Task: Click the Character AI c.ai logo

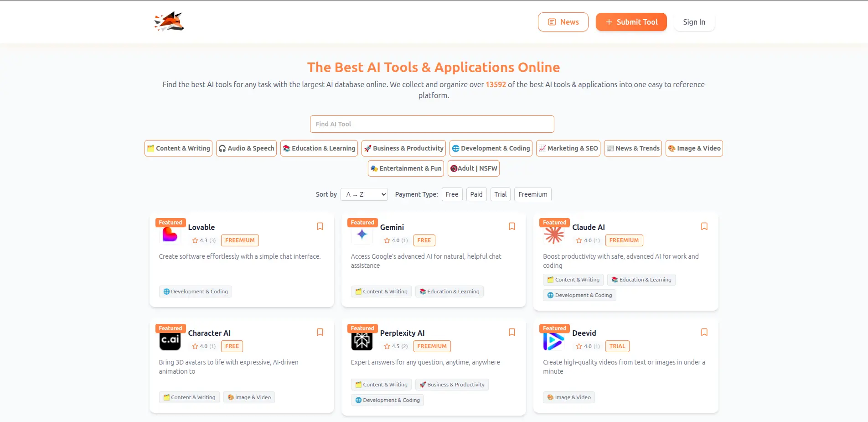Action: [170, 340]
